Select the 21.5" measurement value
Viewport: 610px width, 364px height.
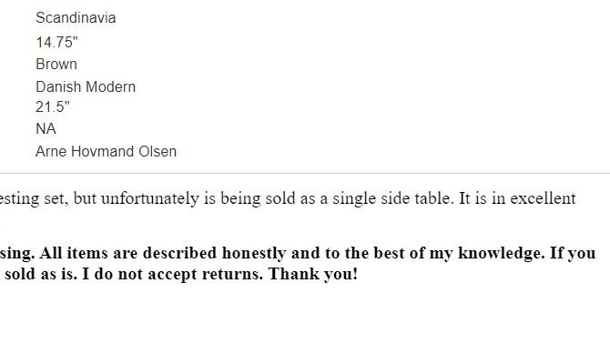coord(53,107)
